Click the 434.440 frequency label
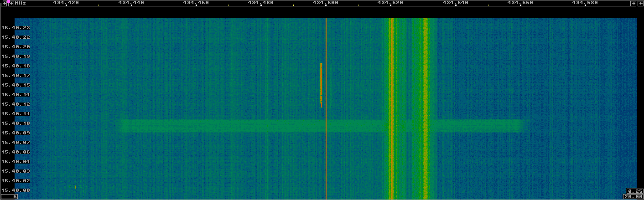644x200 pixels. (131, 3)
